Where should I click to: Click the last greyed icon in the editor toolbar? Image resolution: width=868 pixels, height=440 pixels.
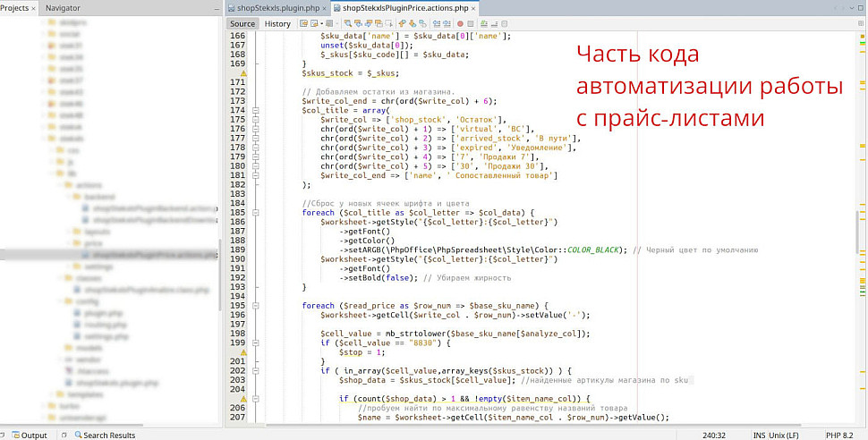pos(505,24)
